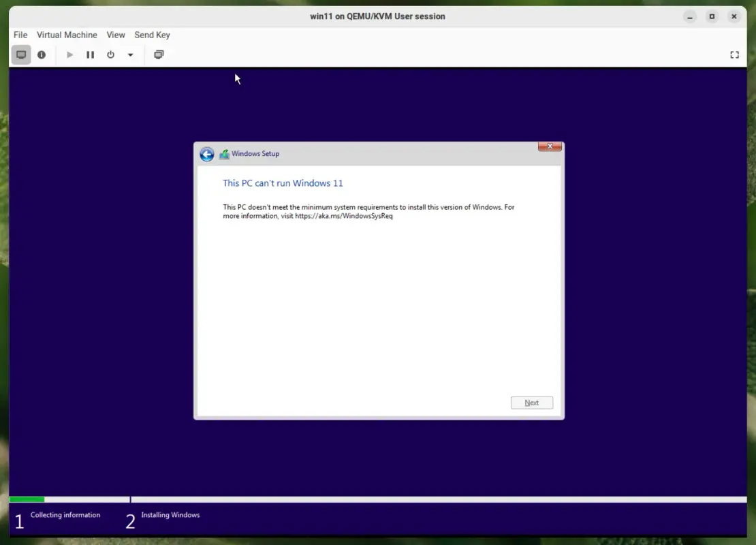Click the Windows Setup title icon
This screenshot has height=545, width=756.
224,154
